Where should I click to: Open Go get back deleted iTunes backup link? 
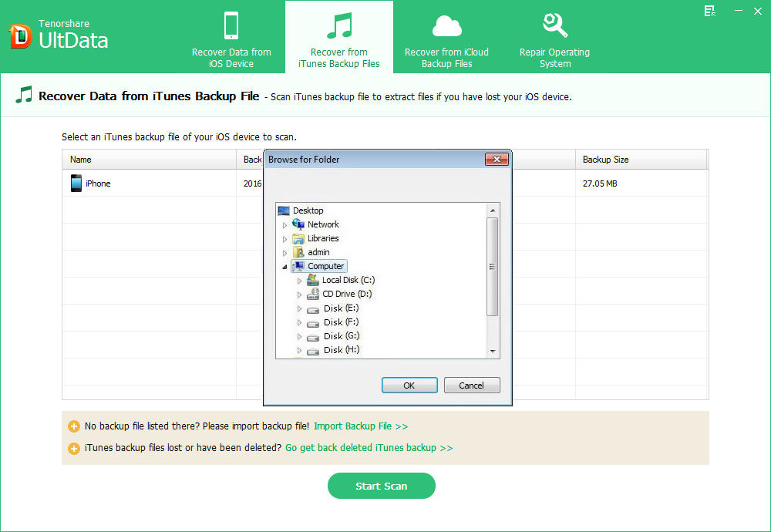[x=369, y=448]
